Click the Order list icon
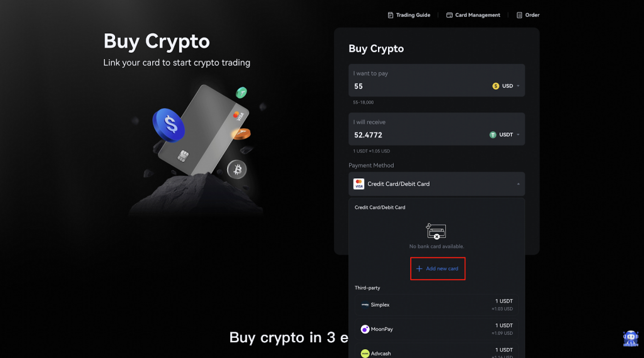This screenshot has height=358, width=644. coord(519,15)
